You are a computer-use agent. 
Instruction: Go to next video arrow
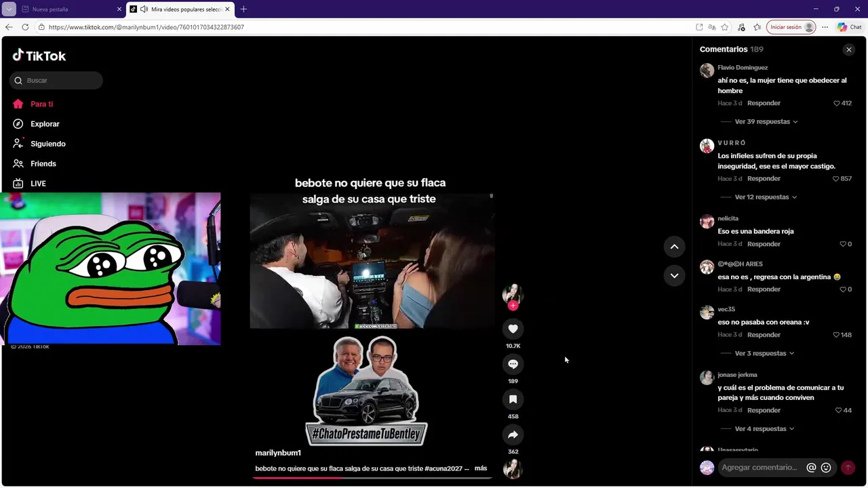(674, 275)
